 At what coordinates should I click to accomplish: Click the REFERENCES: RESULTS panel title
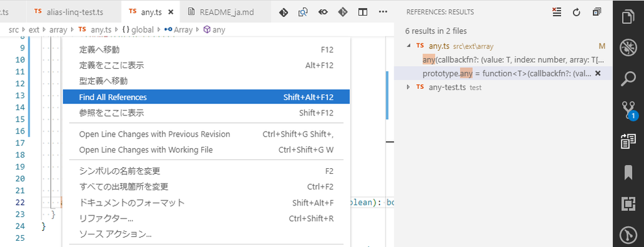(x=440, y=12)
